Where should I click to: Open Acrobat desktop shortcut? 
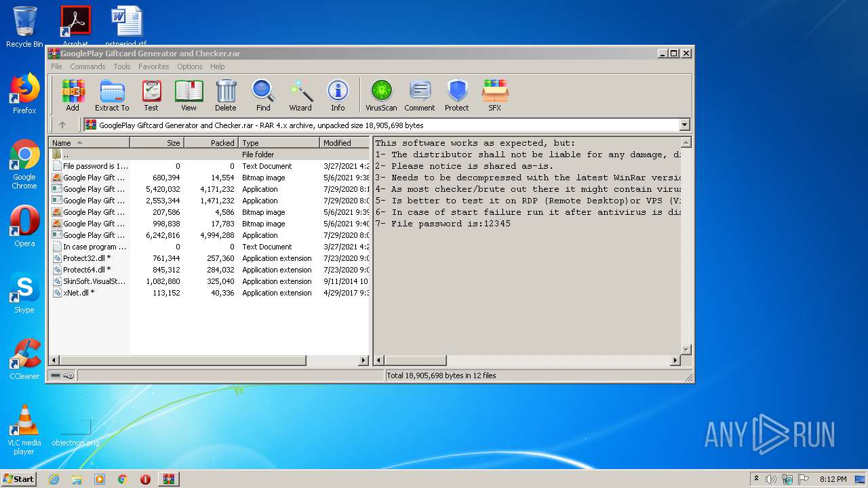pyautogui.click(x=75, y=26)
